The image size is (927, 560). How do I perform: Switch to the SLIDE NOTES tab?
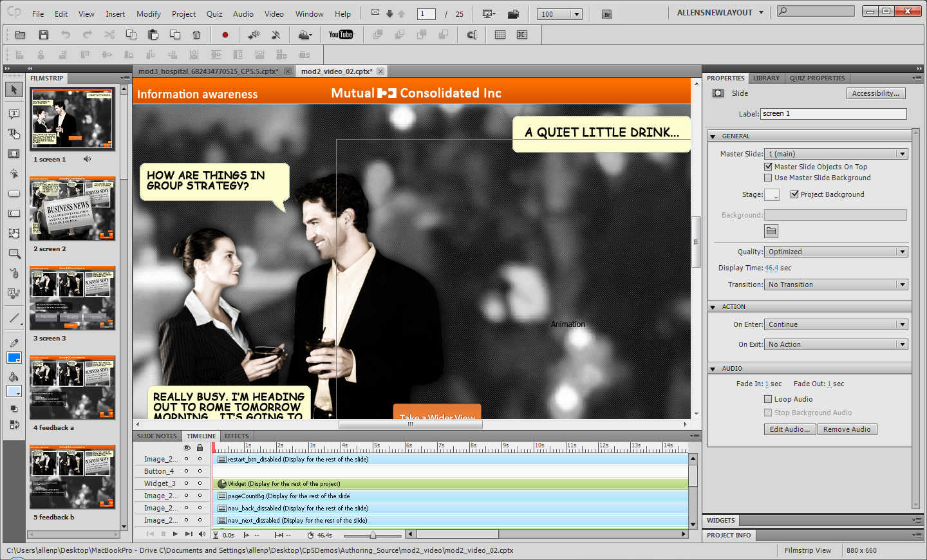coord(156,436)
